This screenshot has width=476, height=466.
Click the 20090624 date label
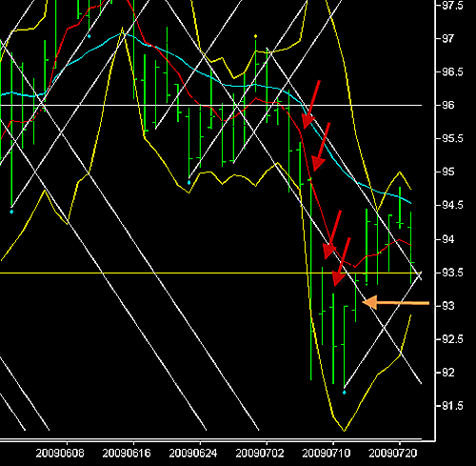pos(193,454)
